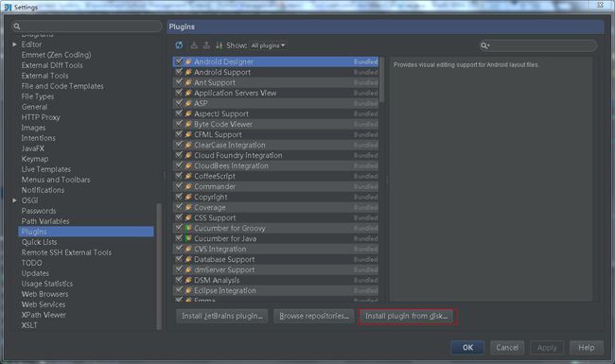Image resolution: width=615 pixels, height=364 pixels.
Task: Open Menus and Toolbars settings
Action: pyautogui.click(x=56, y=180)
